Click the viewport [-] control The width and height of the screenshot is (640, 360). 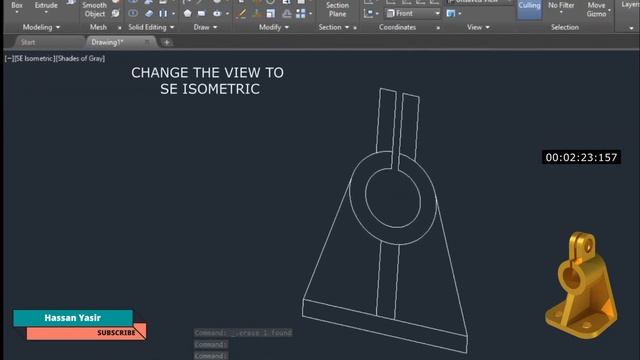tap(9, 59)
